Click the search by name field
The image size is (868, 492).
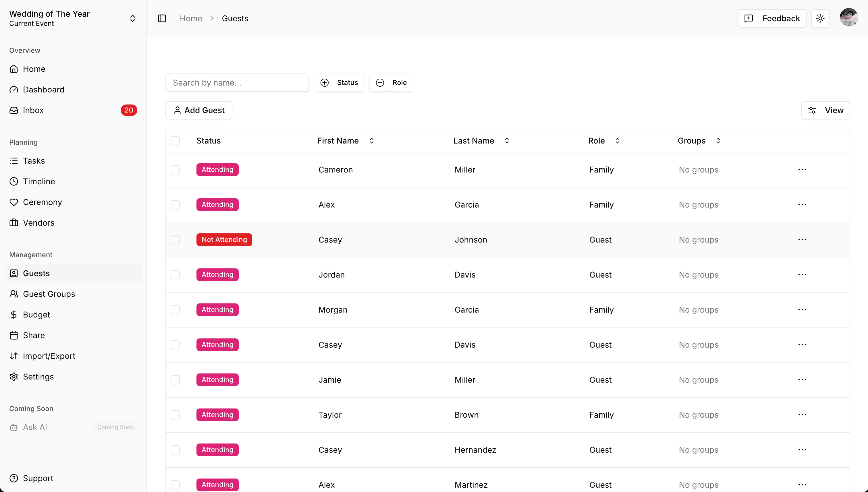237,82
